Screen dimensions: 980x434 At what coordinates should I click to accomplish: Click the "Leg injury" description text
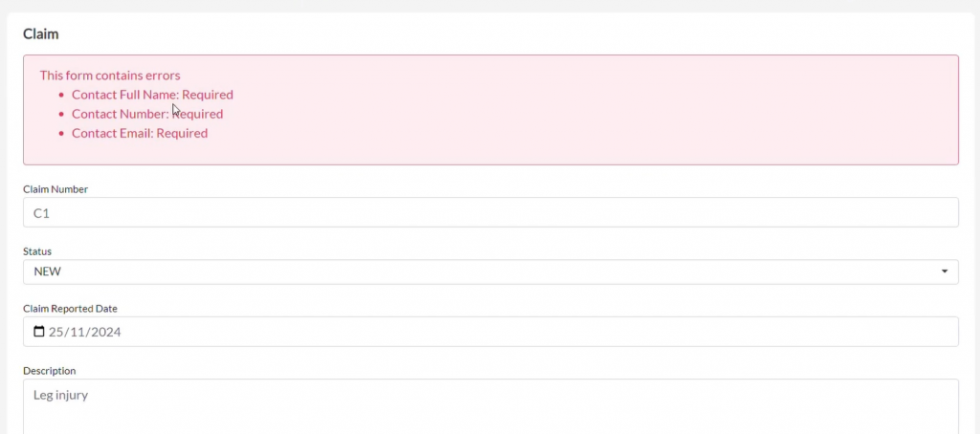coord(60,394)
